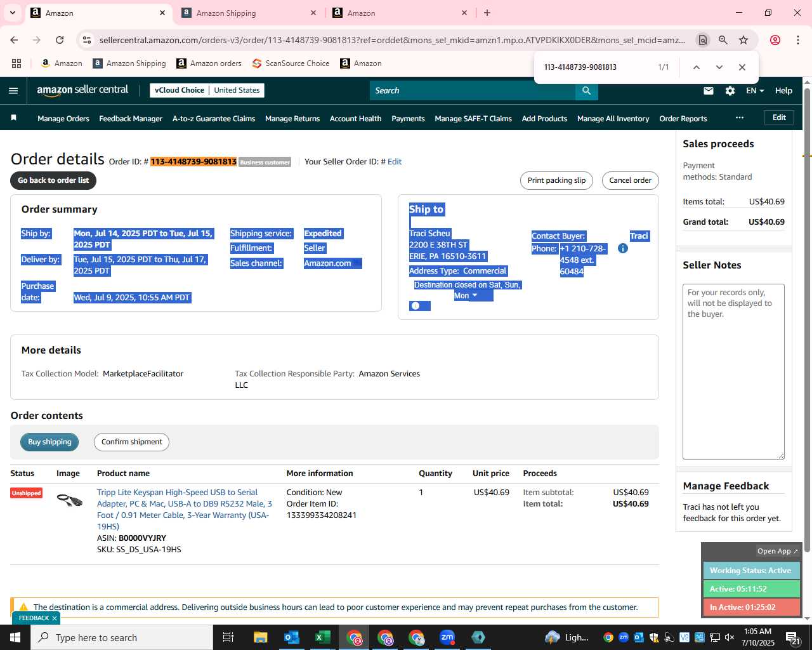Open the Chrome profile avatar icon
This screenshot has height=650, width=812.
pyautogui.click(x=775, y=40)
